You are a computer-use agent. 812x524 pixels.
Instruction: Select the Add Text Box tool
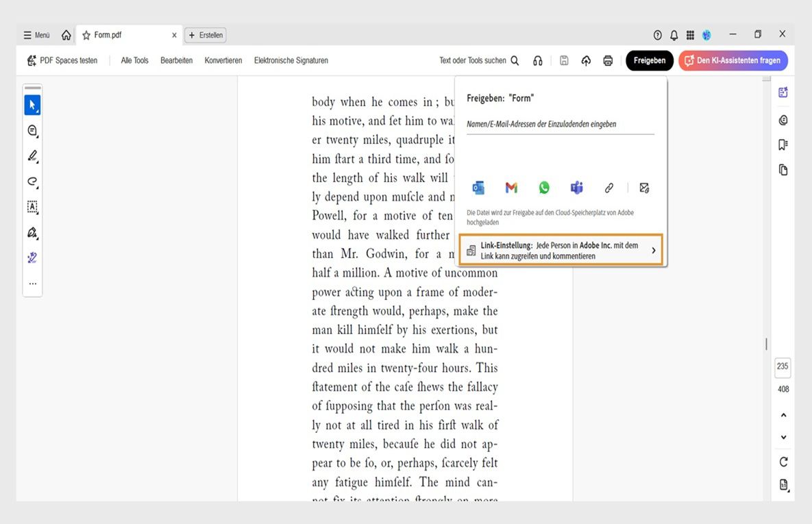32,207
